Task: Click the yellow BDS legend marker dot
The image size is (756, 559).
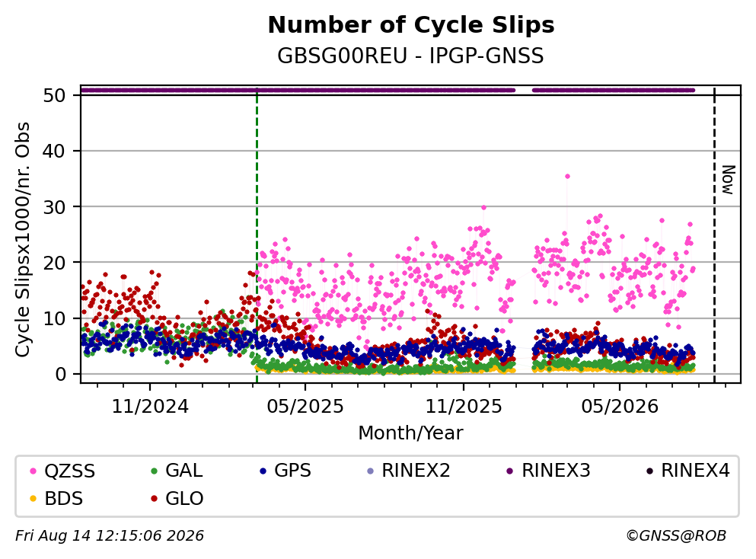Action: [x=33, y=499]
